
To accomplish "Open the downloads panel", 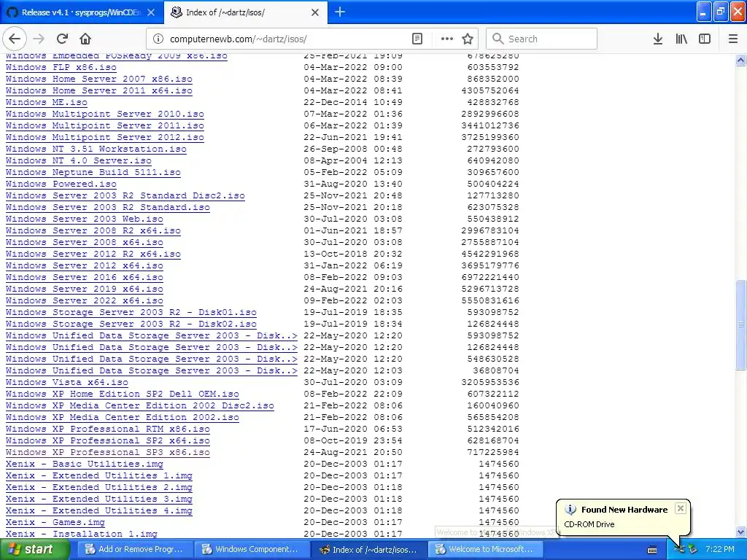I will point(658,39).
